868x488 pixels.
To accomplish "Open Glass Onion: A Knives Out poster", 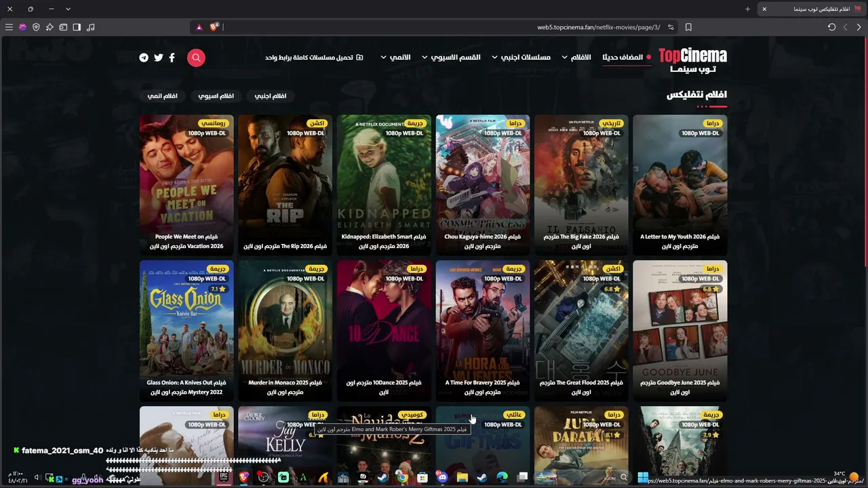I will click(186, 330).
